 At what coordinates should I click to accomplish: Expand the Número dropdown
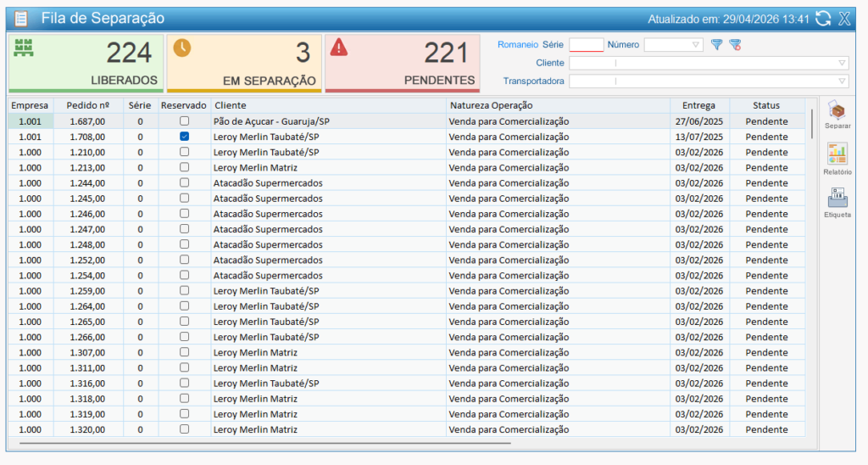coord(696,45)
